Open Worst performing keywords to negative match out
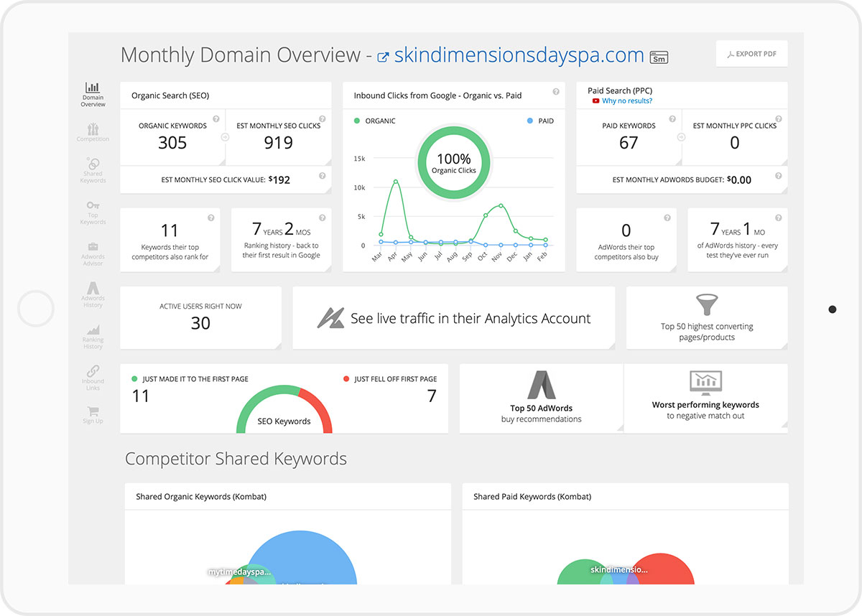The height and width of the screenshot is (616, 862). pos(705,398)
